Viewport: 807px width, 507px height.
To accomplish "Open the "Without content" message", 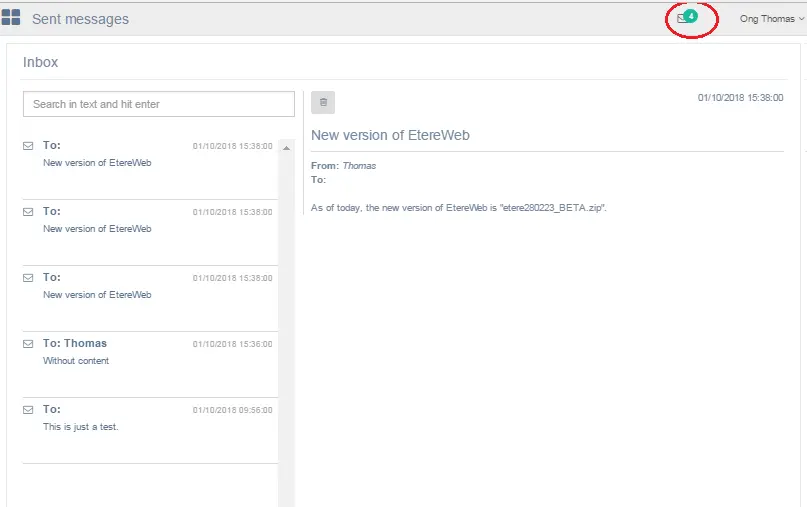I will tap(76, 361).
